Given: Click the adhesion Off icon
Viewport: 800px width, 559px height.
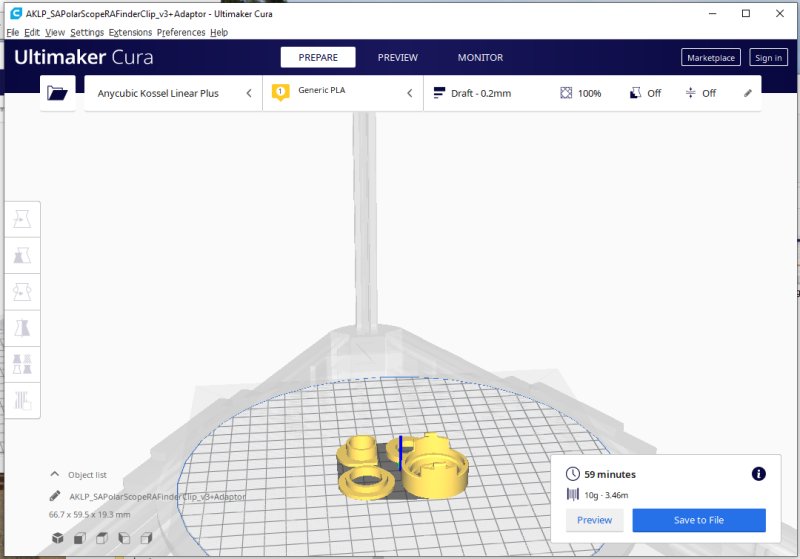Looking at the screenshot, I should pyautogui.click(x=690, y=93).
